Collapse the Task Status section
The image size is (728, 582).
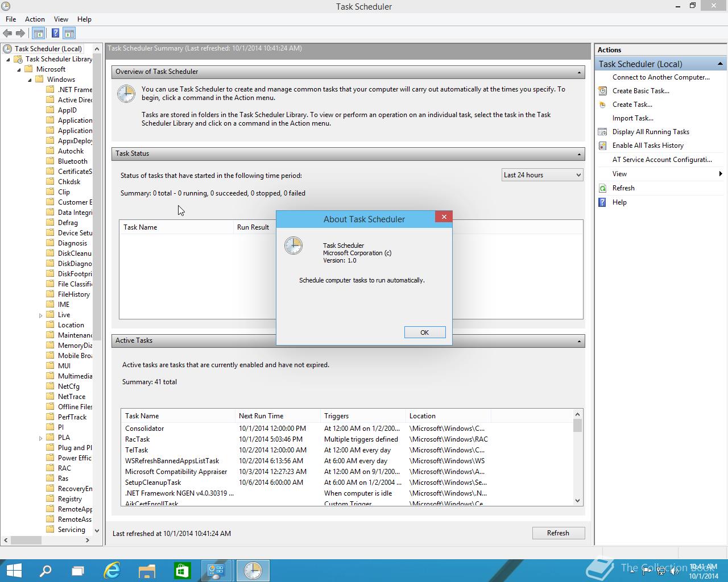coord(579,154)
